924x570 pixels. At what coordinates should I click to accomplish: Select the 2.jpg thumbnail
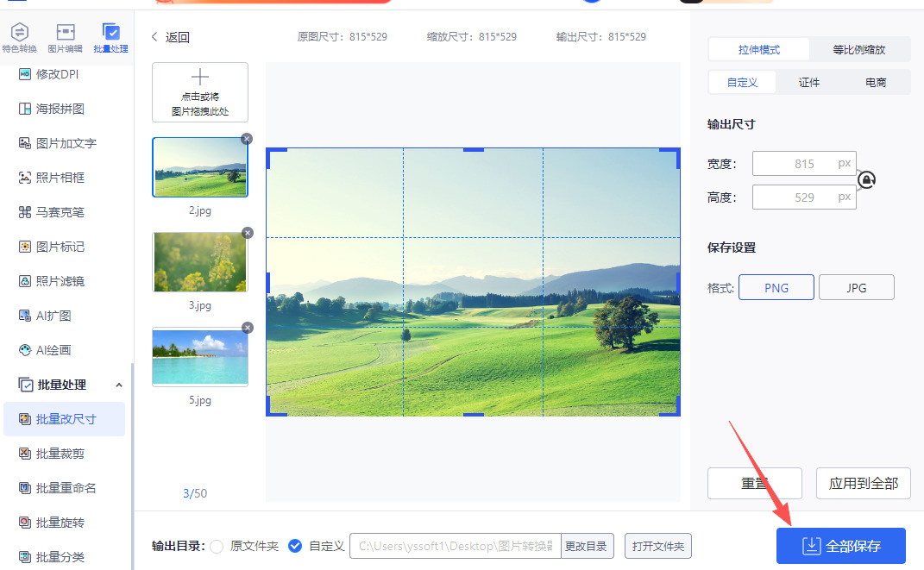(200, 167)
